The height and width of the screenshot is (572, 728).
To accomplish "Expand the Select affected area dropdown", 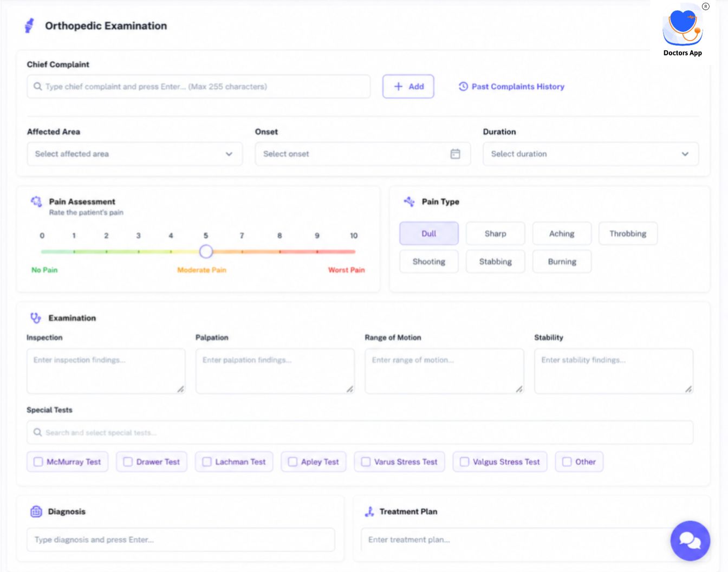I will (135, 154).
